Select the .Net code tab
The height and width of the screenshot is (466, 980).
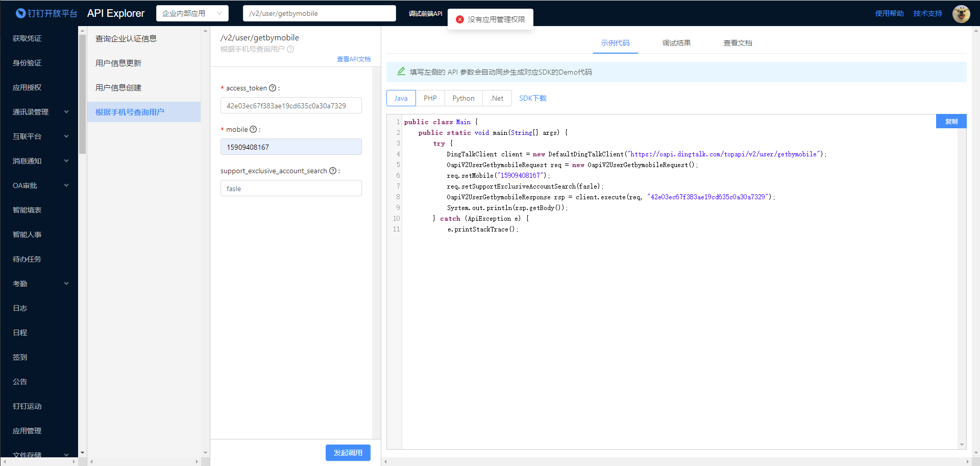tap(497, 98)
